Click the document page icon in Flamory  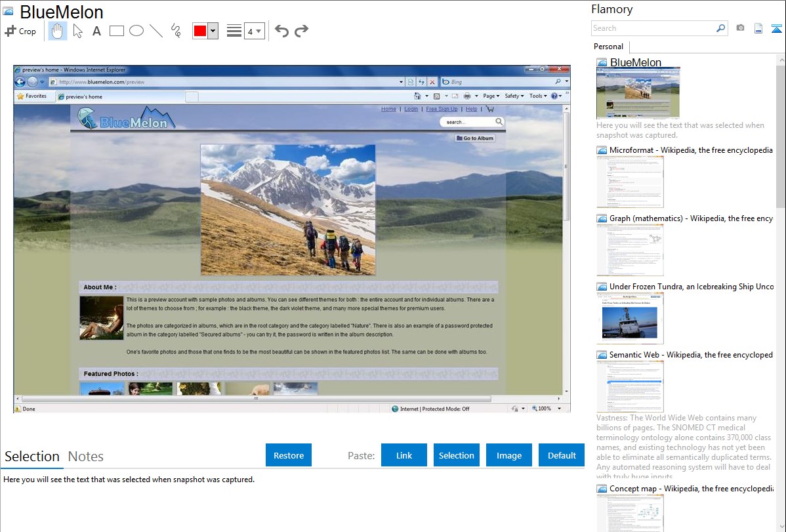tap(758, 28)
